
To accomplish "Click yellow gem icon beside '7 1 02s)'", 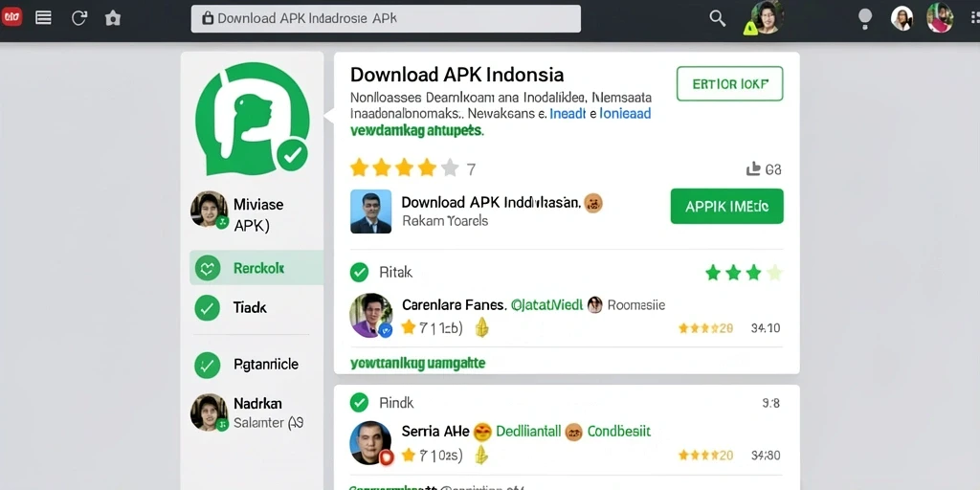I will [481, 455].
